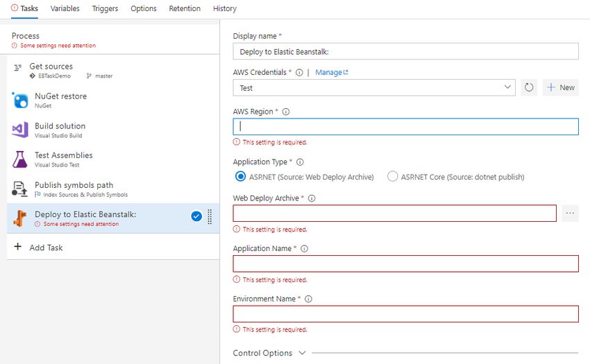Click the drag handle on the Deploy task
This screenshot has width=590, height=364.
click(210, 216)
